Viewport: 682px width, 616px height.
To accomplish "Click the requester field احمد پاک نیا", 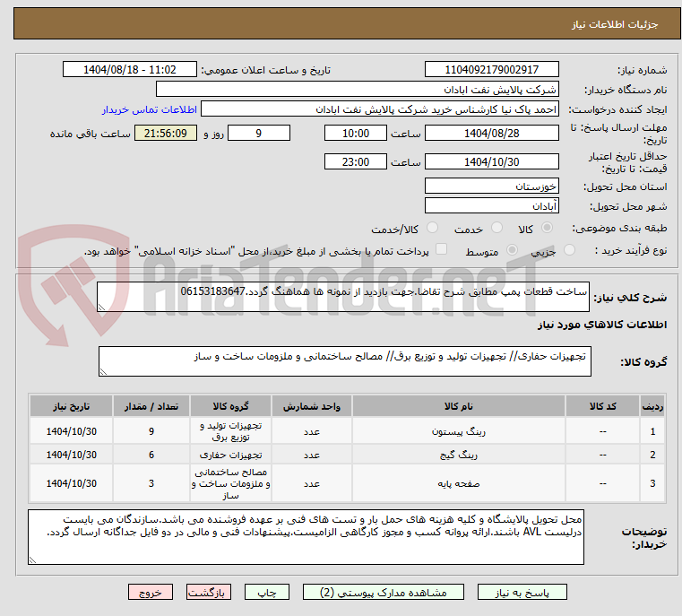I will 380,109.
